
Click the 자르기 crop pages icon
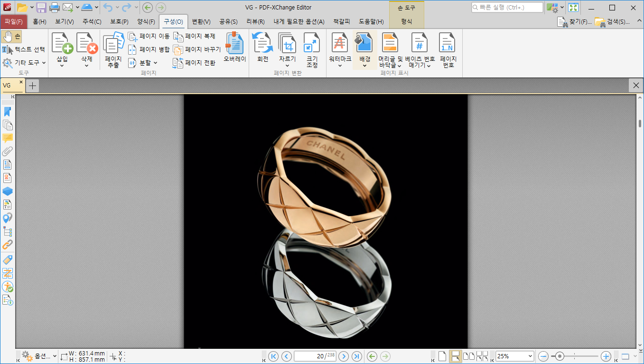pyautogui.click(x=287, y=43)
